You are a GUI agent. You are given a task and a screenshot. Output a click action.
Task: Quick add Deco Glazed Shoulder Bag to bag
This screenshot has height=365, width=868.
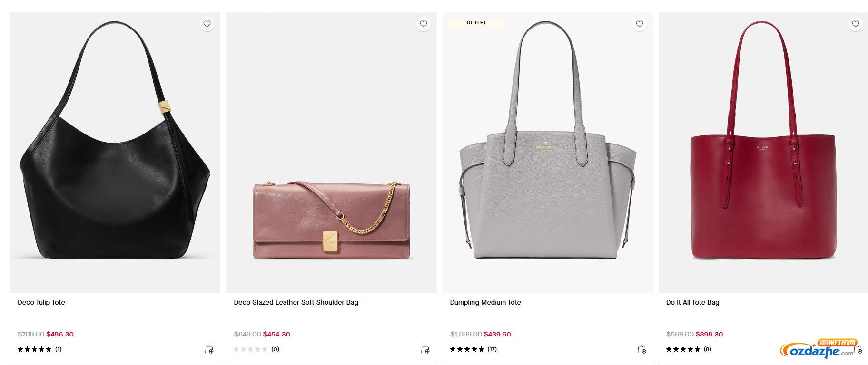pyautogui.click(x=425, y=350)
